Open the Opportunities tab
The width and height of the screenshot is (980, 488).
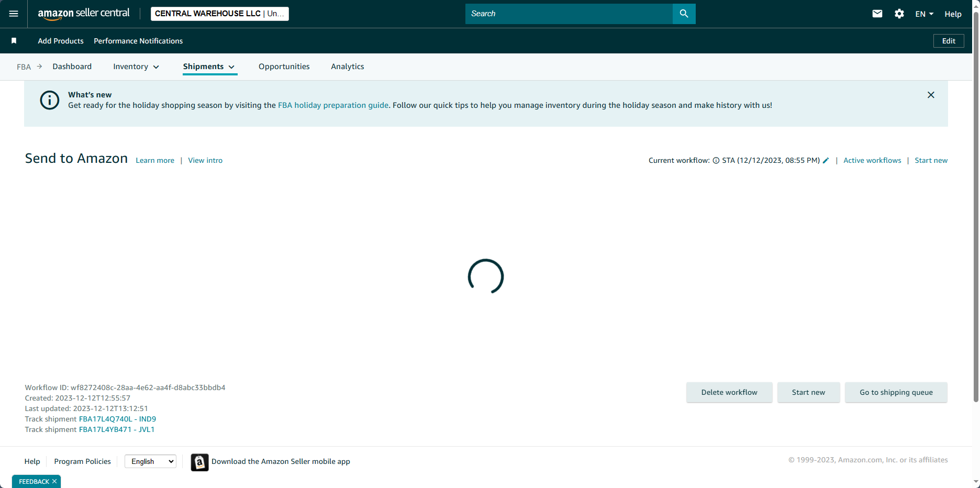coord(284,66)
